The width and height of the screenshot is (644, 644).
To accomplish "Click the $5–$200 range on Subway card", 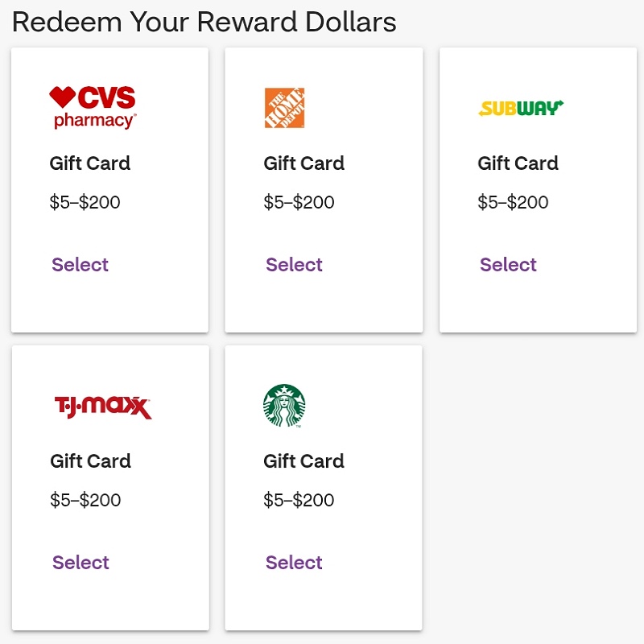I will 513,202.
